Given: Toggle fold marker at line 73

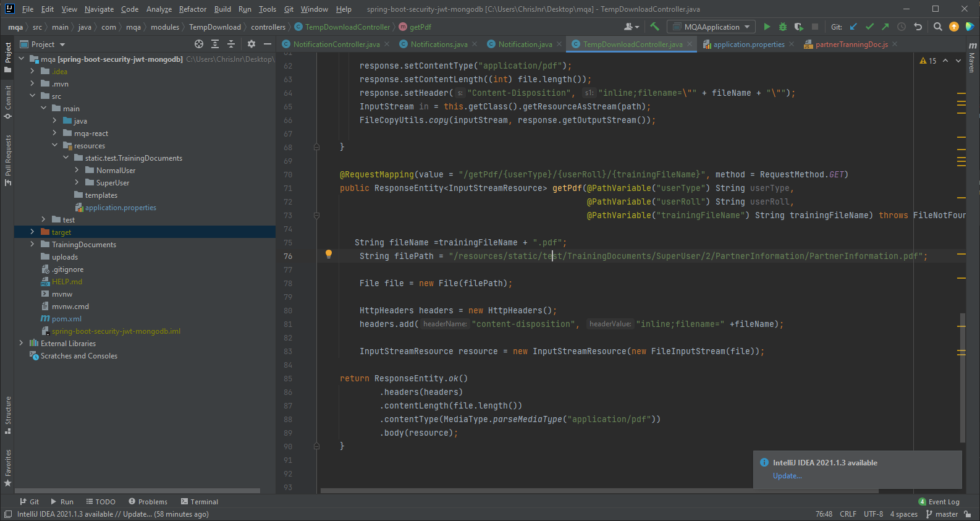Looking at the screenshot, I should 316,215.
